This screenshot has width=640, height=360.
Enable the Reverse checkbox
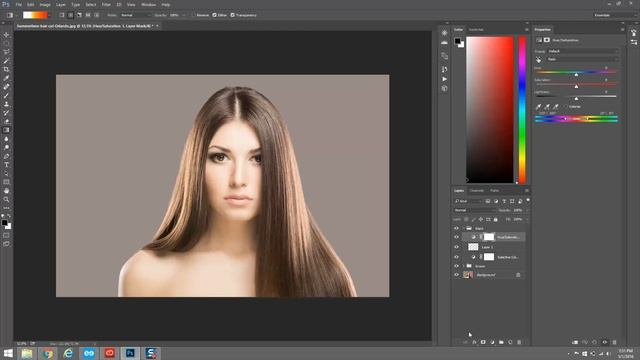point(193,15)
